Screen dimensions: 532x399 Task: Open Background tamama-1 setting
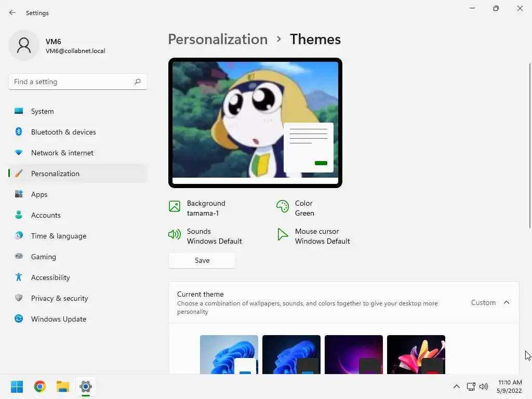[x=197, y=208]
